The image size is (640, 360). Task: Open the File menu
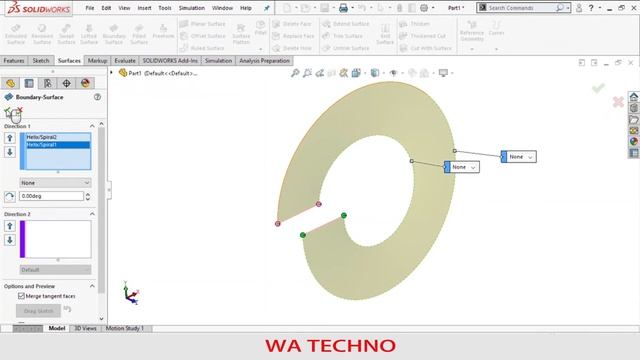[x=89, y=8]
